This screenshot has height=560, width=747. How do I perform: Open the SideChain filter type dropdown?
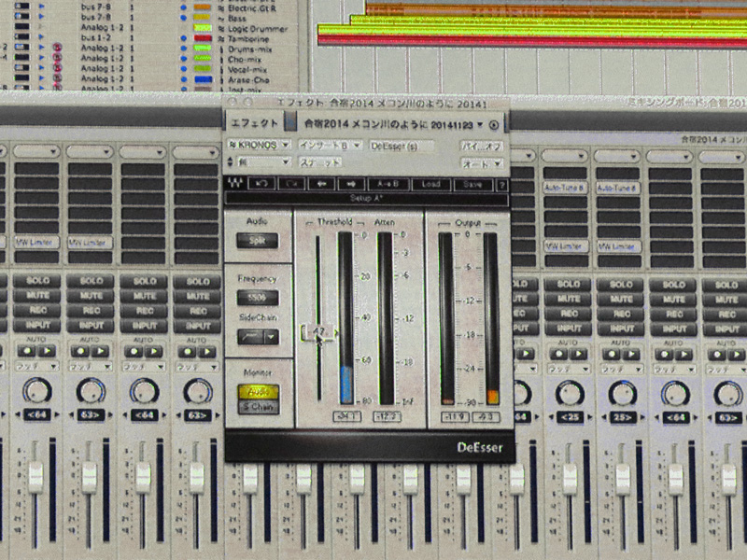(x=271, y=338)
